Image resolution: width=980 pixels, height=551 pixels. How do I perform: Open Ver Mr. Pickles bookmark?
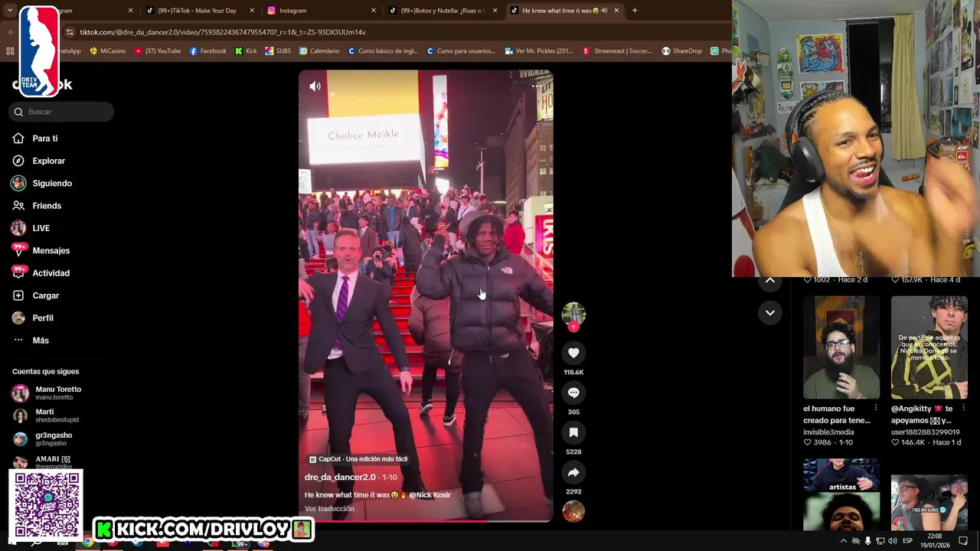pyautogui.click(x=539, y=51)
